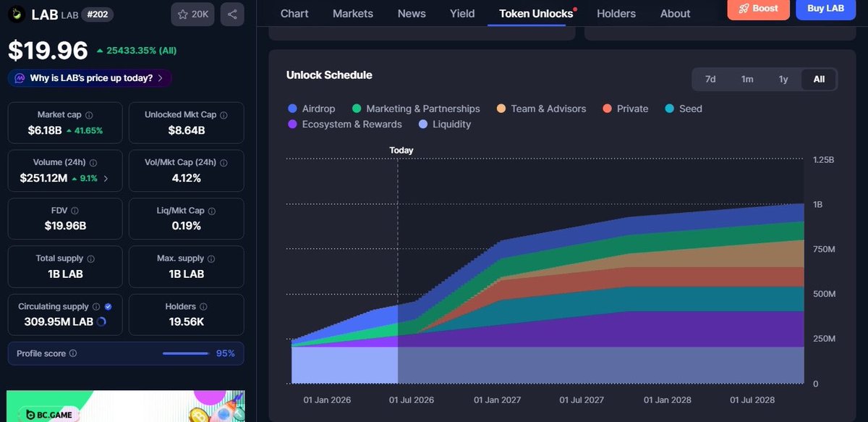Toggle Airdrop legend series
The width and height of the screenshot is (868, 422).
(x=312, y=109)
